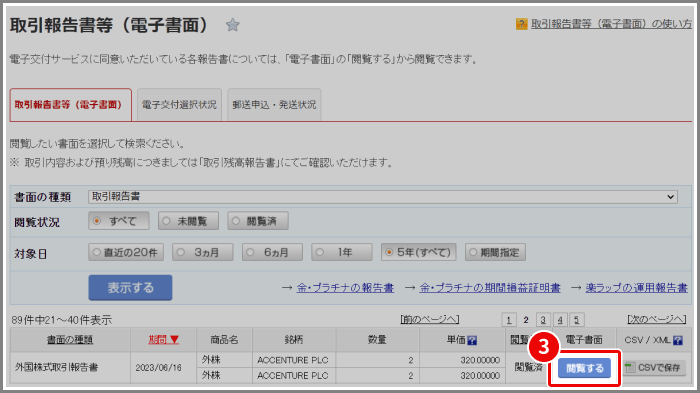
Task: Click the 表示する button
Action: point(130,288)
